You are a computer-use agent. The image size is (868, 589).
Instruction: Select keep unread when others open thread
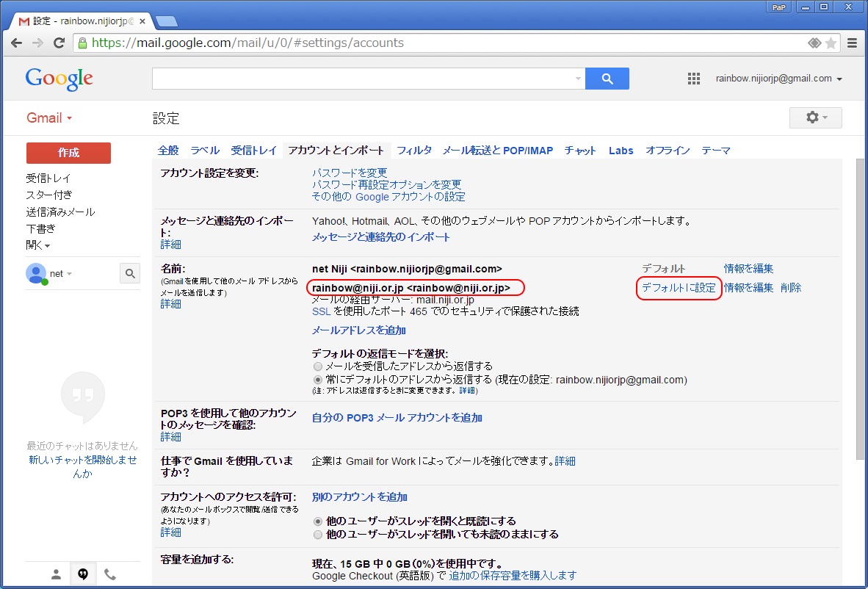318,535
